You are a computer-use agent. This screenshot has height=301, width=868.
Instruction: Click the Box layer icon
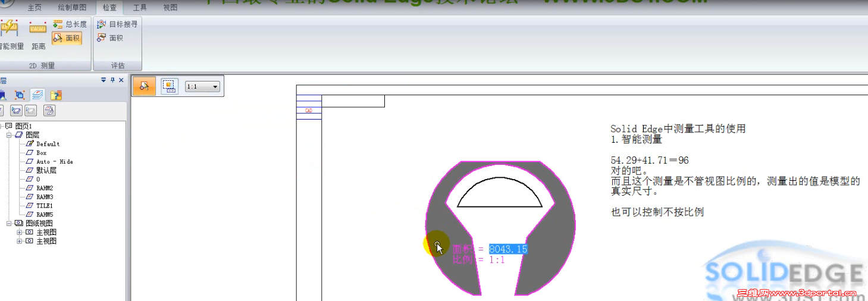pyautogui.click(x=30, y=153)
